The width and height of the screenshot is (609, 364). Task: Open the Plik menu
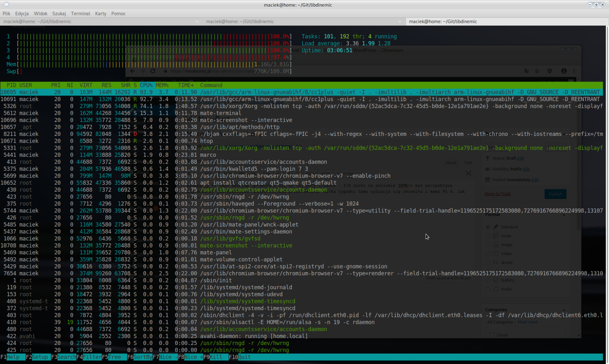tap(6, 13)
